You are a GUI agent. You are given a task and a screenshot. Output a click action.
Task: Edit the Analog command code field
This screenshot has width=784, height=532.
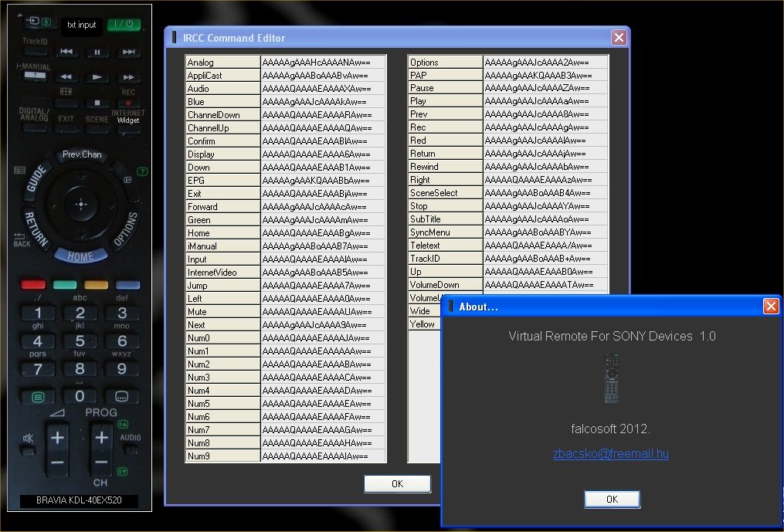[x=323, y=62]
